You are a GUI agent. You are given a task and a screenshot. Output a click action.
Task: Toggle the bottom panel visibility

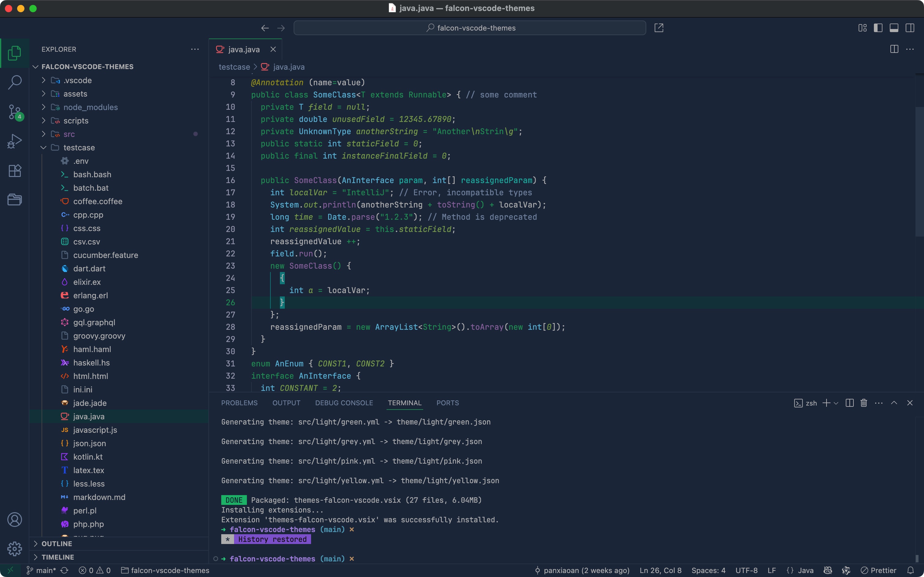click(894, 28)
